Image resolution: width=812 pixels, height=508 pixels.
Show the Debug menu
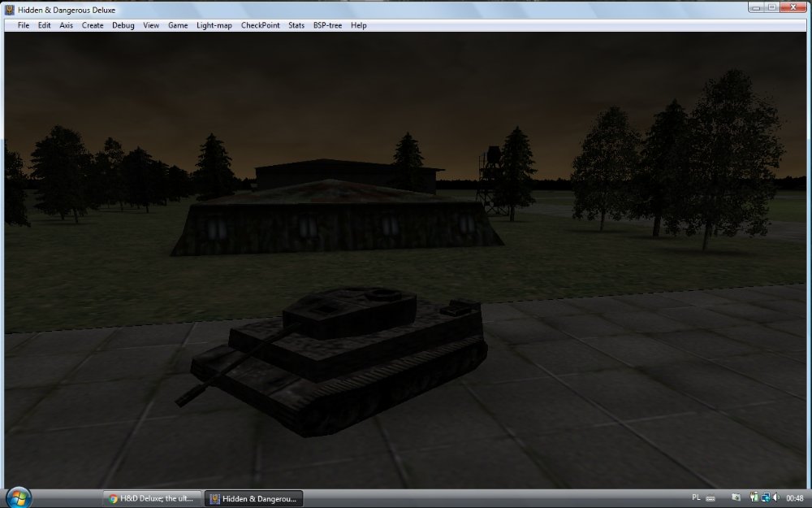(x=123, y=25)
